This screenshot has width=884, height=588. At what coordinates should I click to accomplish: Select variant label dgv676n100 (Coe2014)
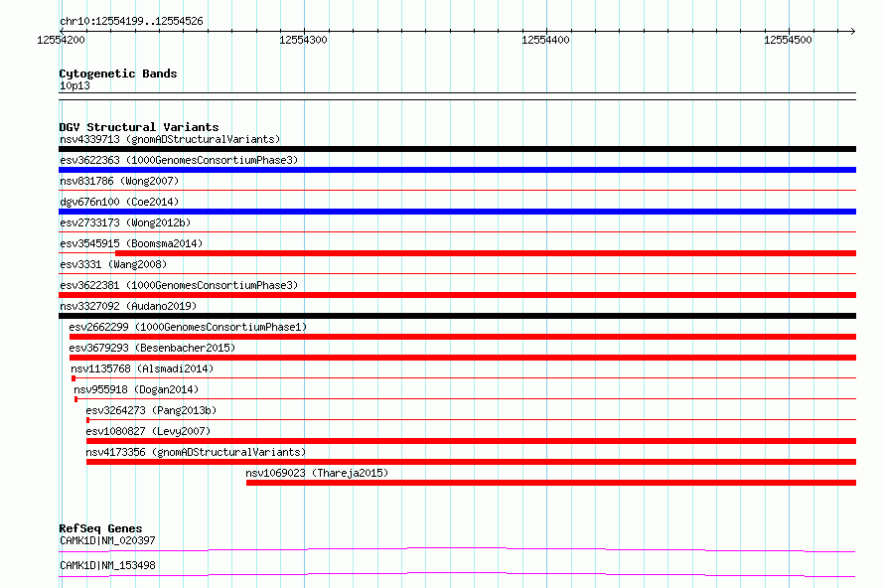pyautogui.click(x=119, y=202)
